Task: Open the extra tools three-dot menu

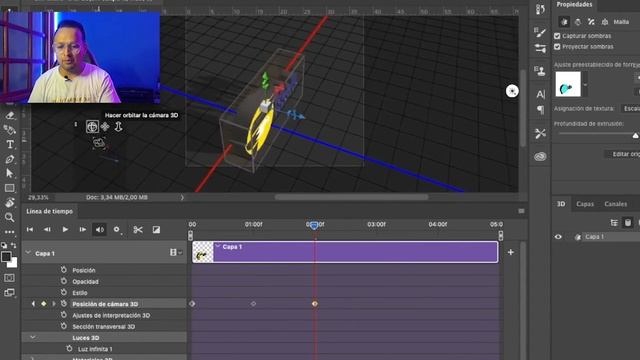Action: pos(9,232)
